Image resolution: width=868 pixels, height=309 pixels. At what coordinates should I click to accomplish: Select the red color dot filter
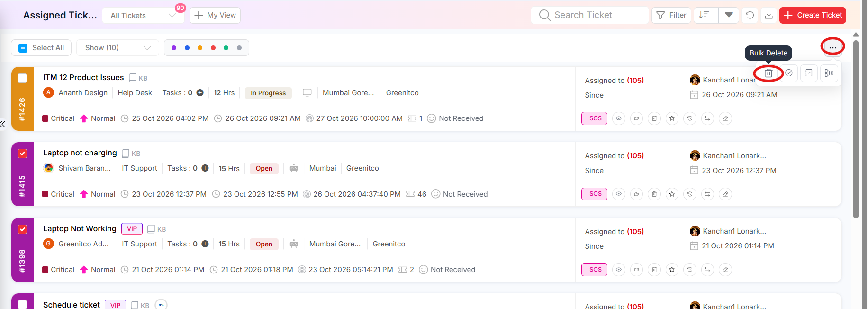pyautogui.click(x=213, y=48)
